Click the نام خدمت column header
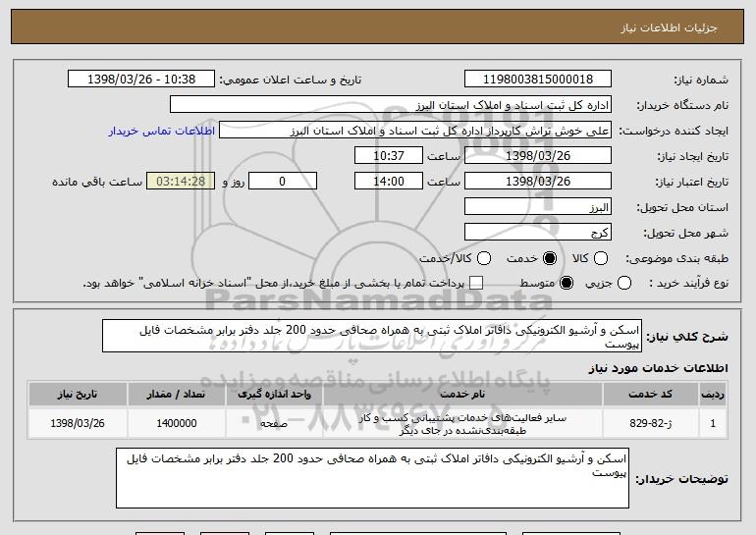 [462, 395]
